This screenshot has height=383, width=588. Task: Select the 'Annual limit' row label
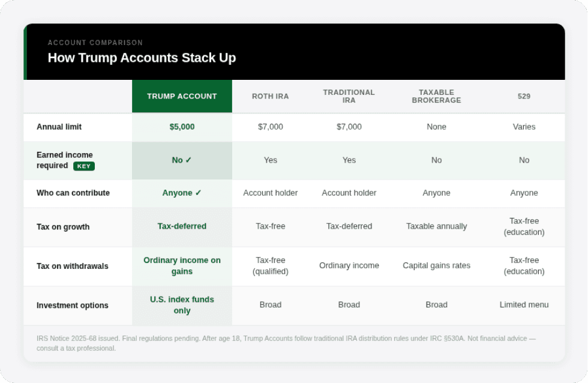(x=59, y=127)
